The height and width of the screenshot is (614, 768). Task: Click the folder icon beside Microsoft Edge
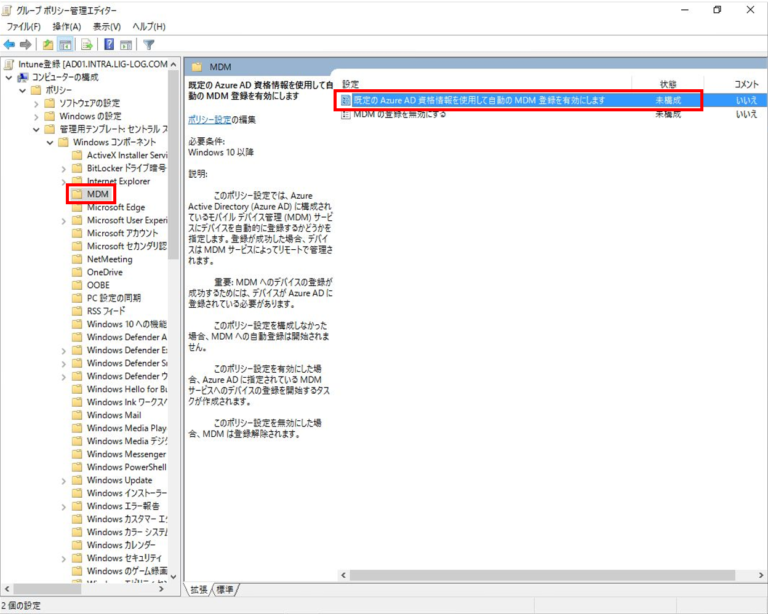click(x=77, y=207)
